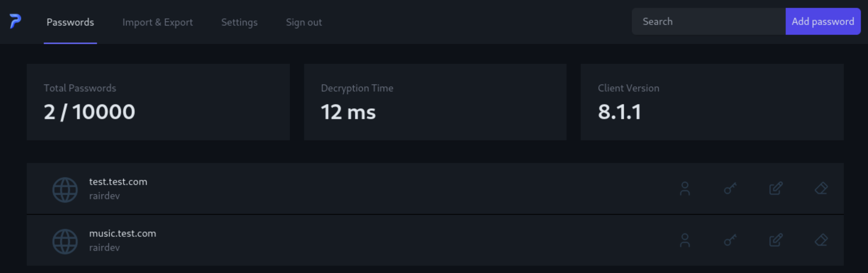Delete the music.test.com entry
Screen dimensions: 868x273
tap(821, 241)
